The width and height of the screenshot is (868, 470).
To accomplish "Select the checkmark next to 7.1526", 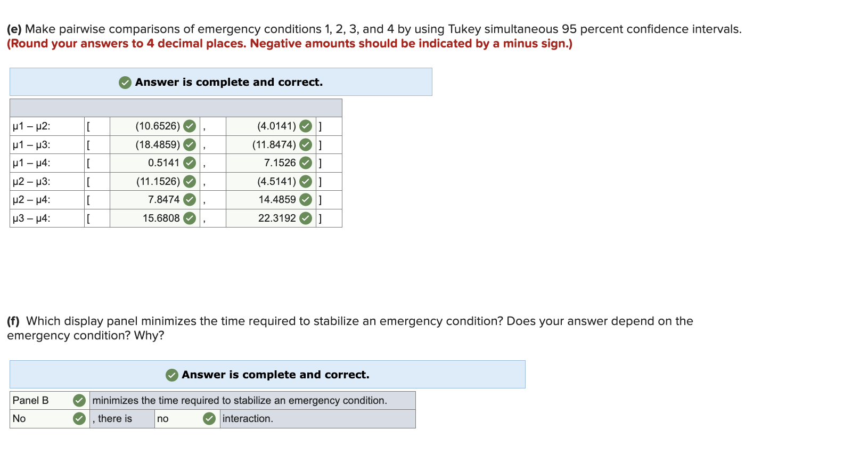I will point(306,163).
